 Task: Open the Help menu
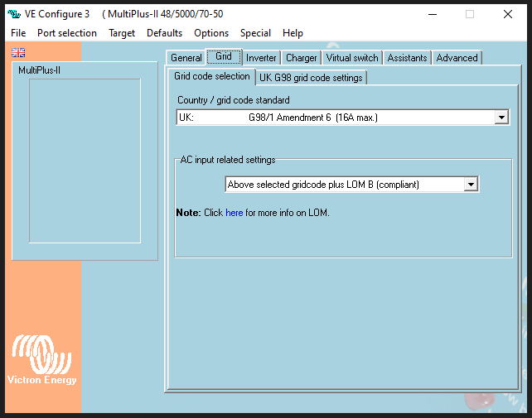pos(293,33)
